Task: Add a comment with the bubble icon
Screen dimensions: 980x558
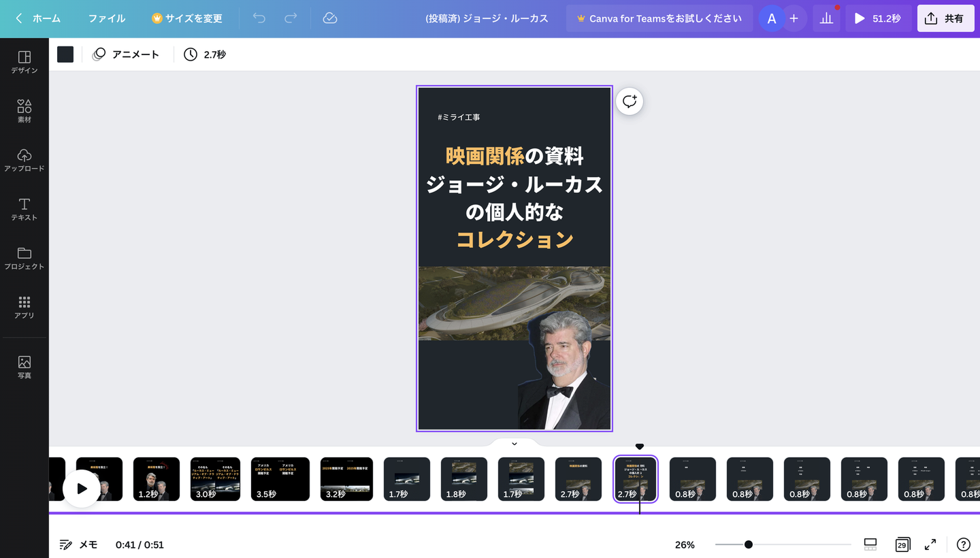Action: [630, 101]
